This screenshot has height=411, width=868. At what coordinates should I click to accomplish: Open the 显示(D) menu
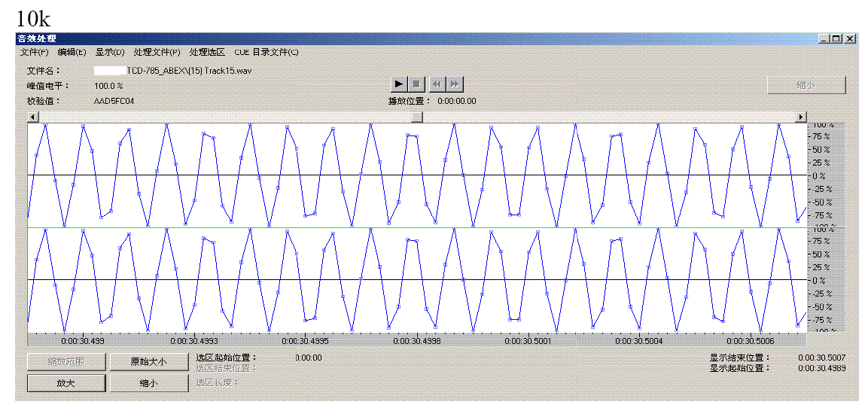pyautogui.click(x=110, y=53)
